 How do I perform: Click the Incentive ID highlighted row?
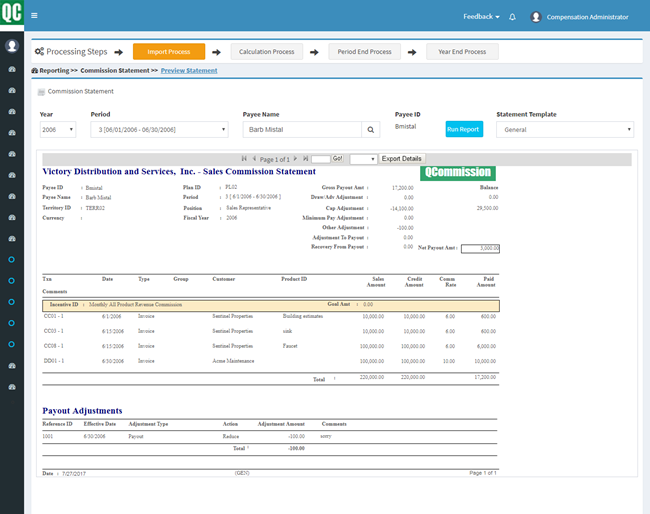[271, 305]
